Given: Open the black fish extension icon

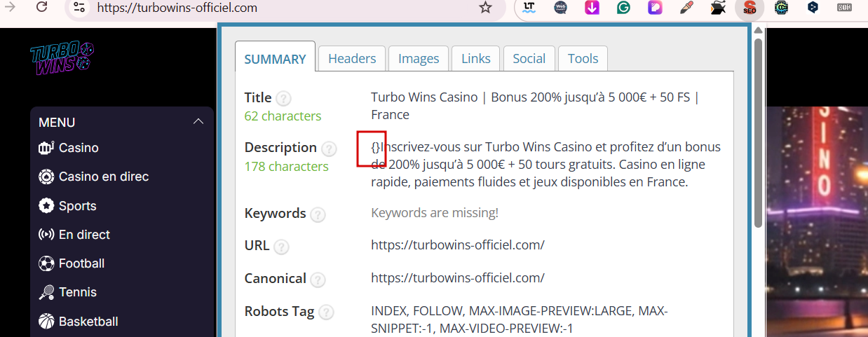Looking at the screenshot, I should point(718,8).
